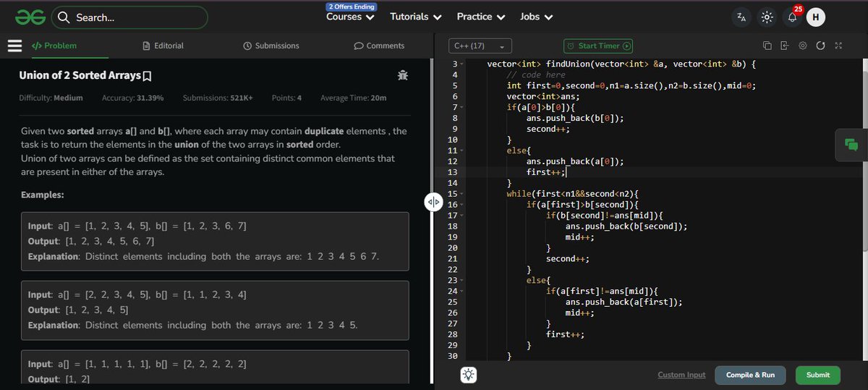Switch to the Editorial tab
The height and width of the screenshot is (390, 868).
click(x=163, y=46)
